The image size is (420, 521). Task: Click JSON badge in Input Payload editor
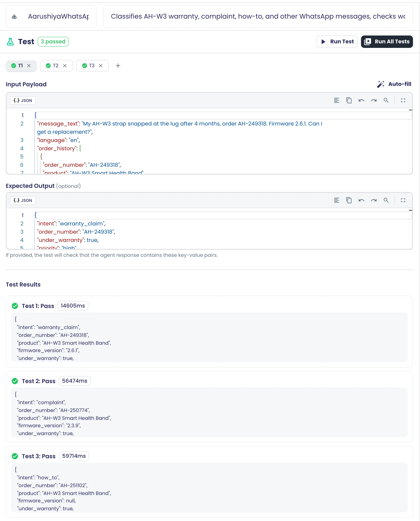[23, 101]
